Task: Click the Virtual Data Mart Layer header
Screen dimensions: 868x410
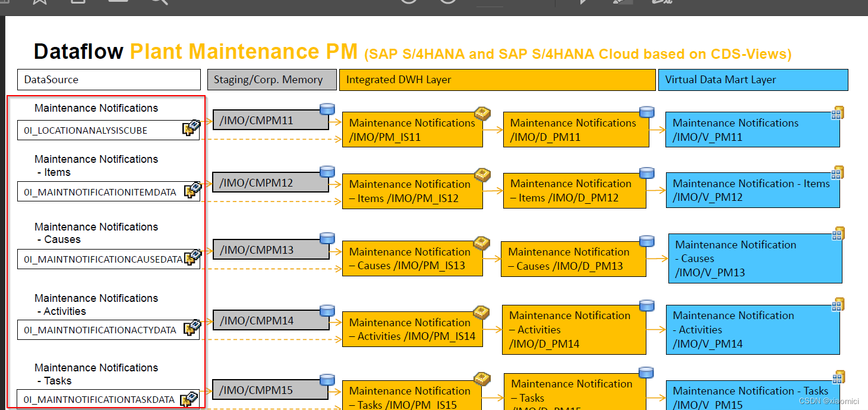Action: point(753,80)
